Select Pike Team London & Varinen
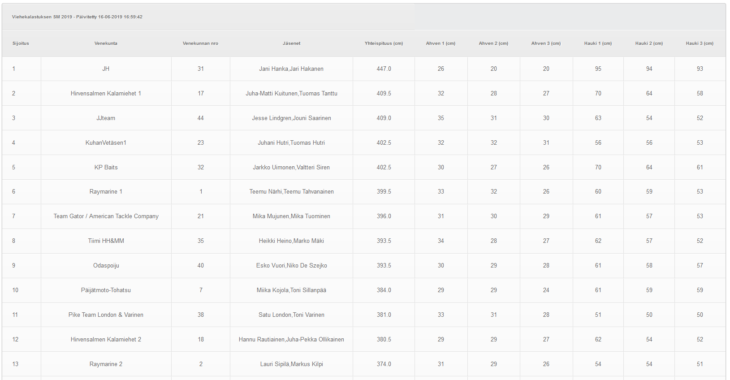730x380 pixels. 106,315
